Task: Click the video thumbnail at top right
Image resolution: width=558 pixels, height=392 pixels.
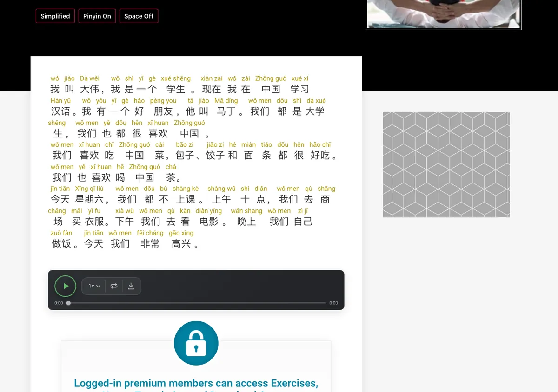Action: tap(443, 14)
